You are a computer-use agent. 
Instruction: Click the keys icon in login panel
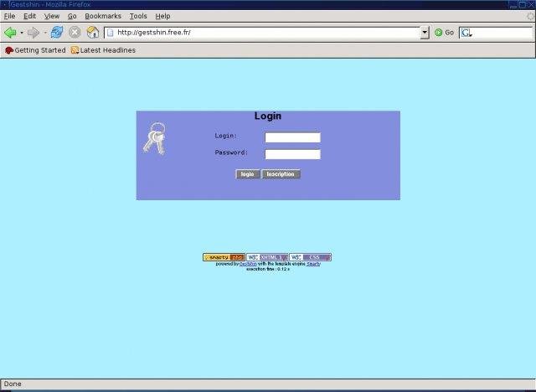(155, 138)
